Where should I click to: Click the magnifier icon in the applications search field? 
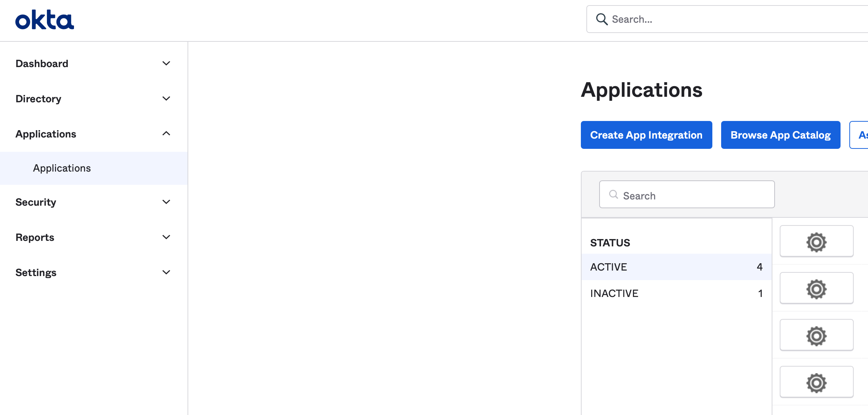[613, 195]
